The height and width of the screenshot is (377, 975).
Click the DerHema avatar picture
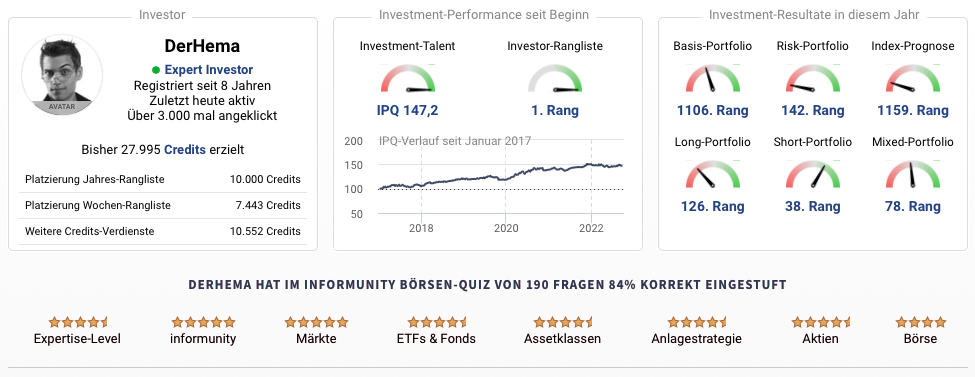(62, 76)
